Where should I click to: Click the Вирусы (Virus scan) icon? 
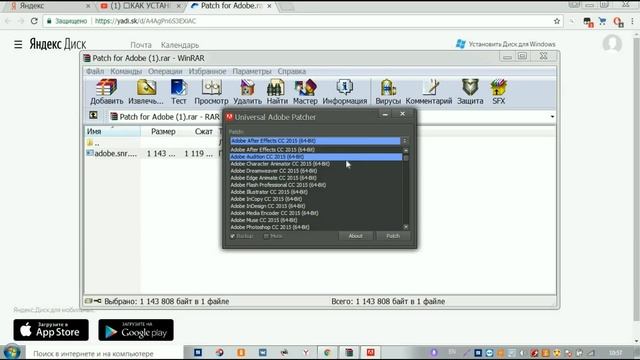(388, 92)
